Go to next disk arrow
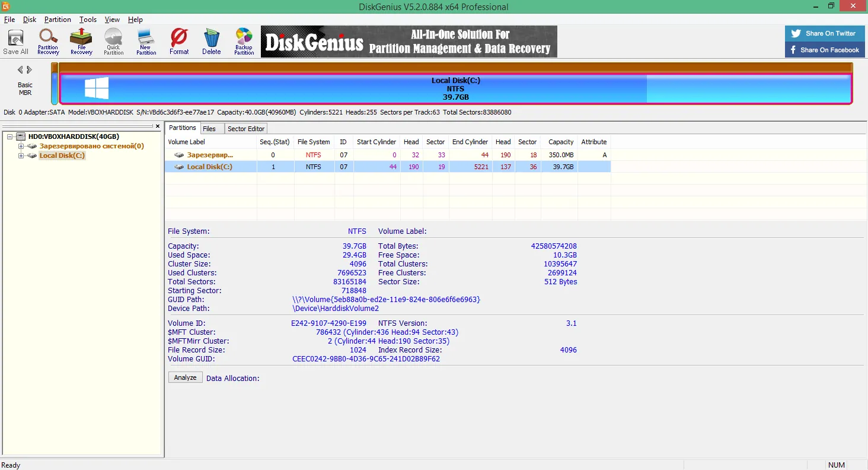This screenshot has height=470, width=868. point(30,70)
